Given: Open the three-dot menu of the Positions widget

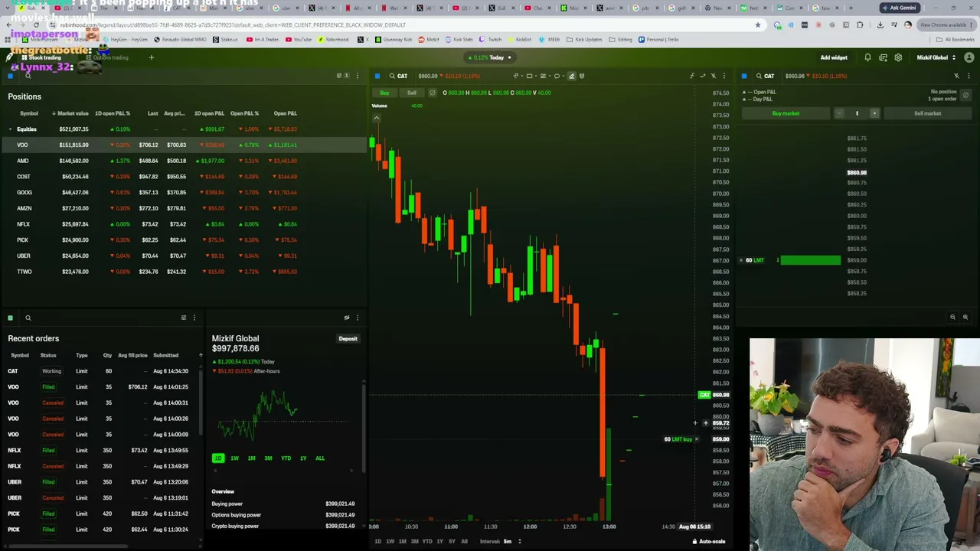Looking at the screenshot, I should pos(357,76).
